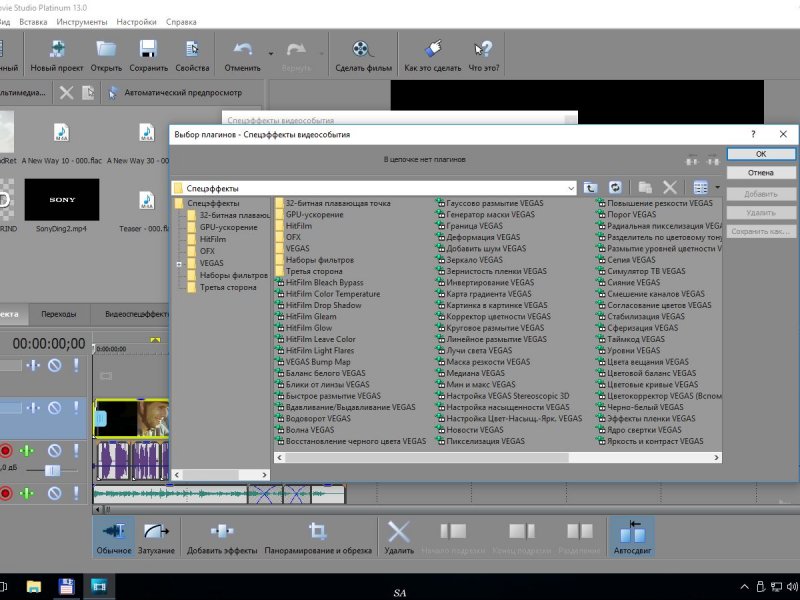Switch to Переходы tab

pyautogui.click(x=59, y=314)
